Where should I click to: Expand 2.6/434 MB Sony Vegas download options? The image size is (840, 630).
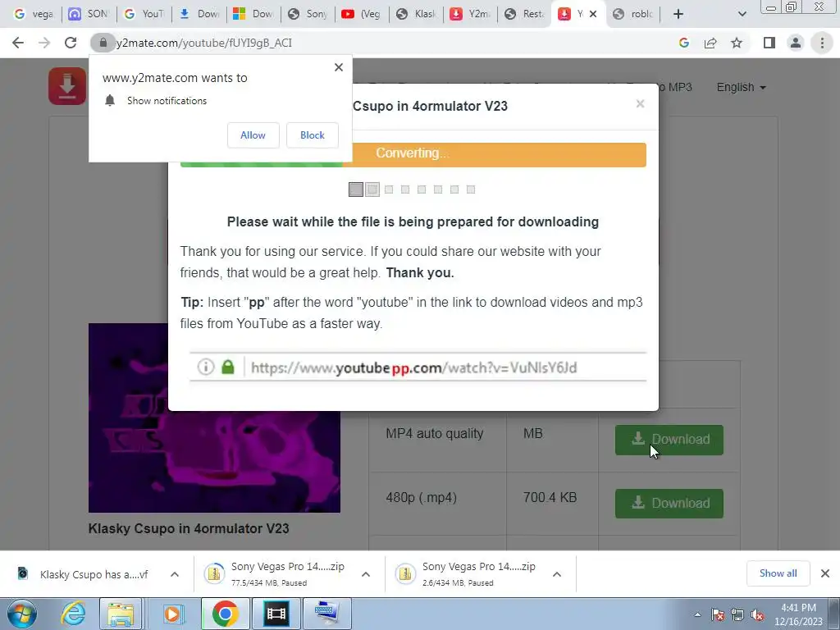pos(557,574)
